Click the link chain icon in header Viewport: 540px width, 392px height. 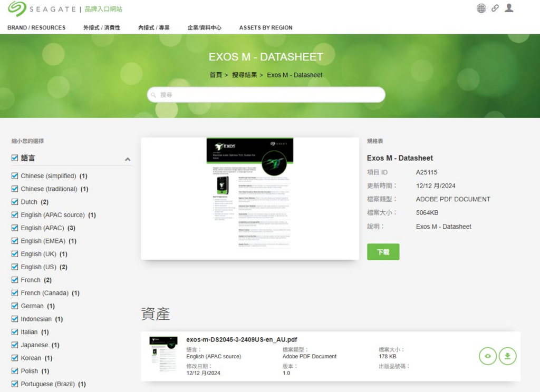(495, 8)
